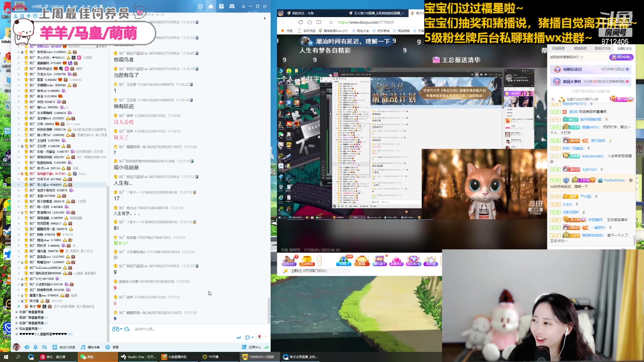
Task: Open the chat bubble dropdown arrow
Action: point(252,338)
